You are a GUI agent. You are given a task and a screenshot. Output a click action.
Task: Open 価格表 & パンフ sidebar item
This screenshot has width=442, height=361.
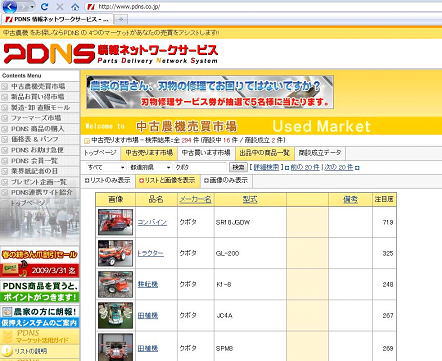tap(35, 139)
